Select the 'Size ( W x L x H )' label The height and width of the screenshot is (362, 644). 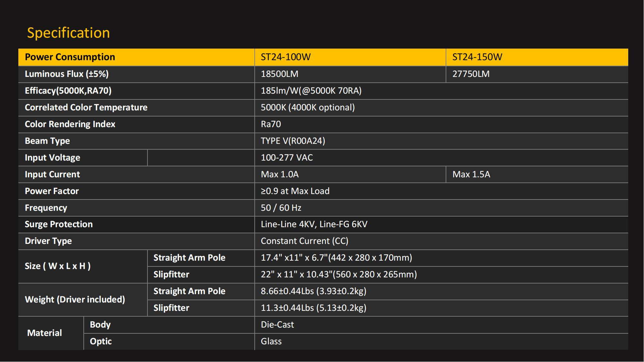point(58,266)
